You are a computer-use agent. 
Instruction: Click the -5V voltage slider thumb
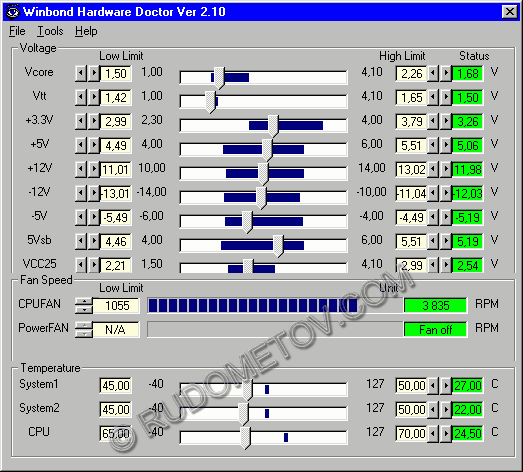(x=247, y=221)
